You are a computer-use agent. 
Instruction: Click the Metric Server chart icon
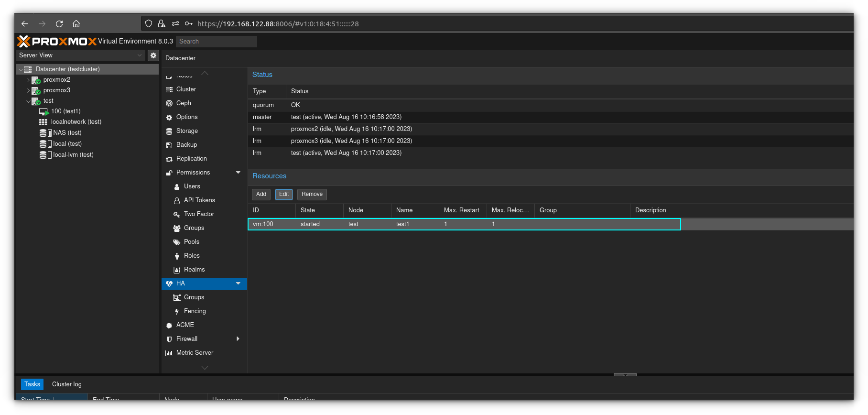pos(169,353)
